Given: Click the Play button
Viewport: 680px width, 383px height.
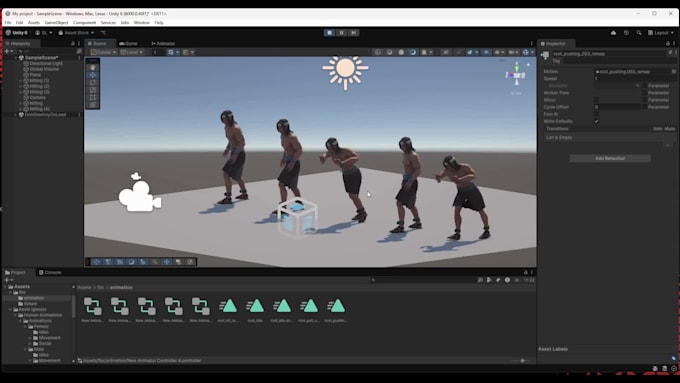Looking at the screenshot, I should pyautogui.click(x=329, y=33).
